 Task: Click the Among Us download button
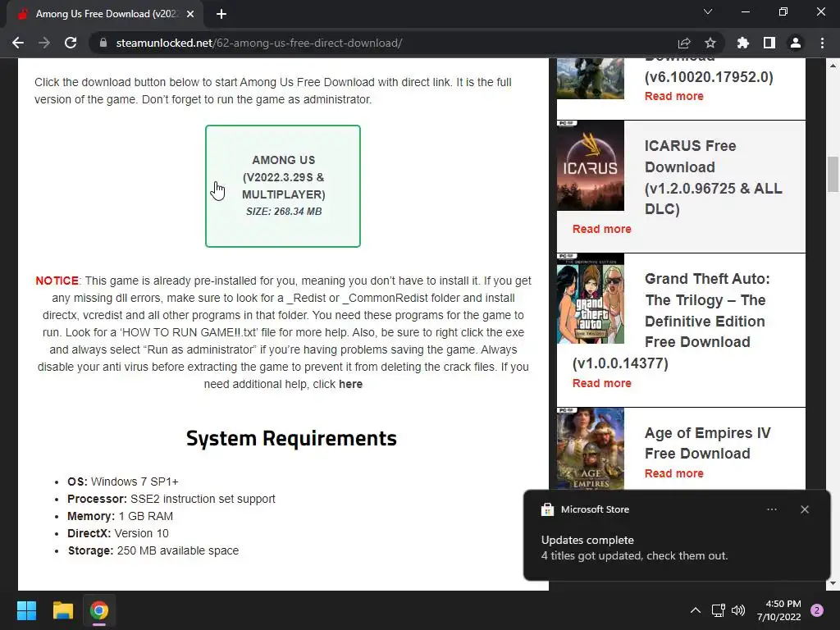pos(283,186)
